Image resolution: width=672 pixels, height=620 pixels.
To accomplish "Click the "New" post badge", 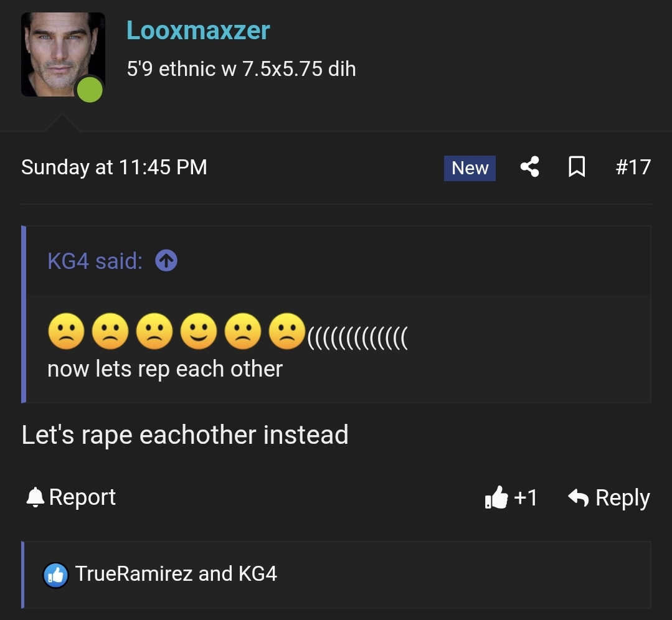I will 470,168.
